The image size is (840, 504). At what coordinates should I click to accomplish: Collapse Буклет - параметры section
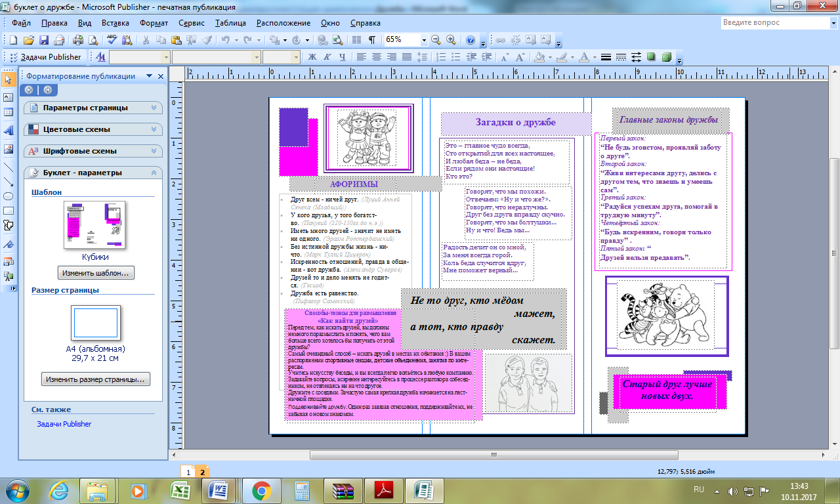pos(93,173)
